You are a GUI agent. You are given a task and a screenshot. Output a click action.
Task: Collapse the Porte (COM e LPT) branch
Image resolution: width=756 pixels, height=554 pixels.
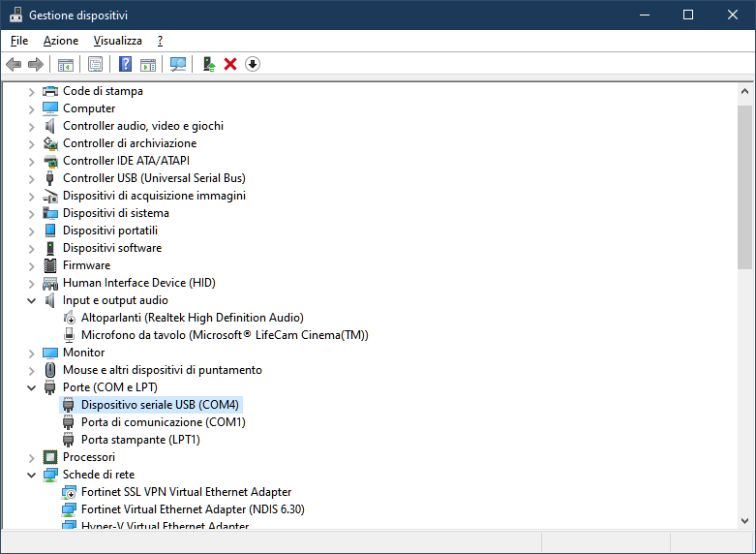(31, 387)
